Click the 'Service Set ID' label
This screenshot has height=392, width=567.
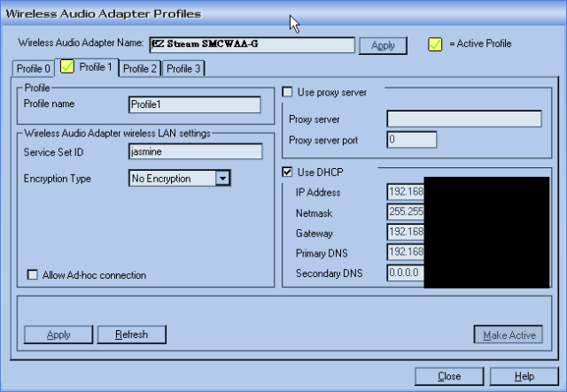pos(53,152)
